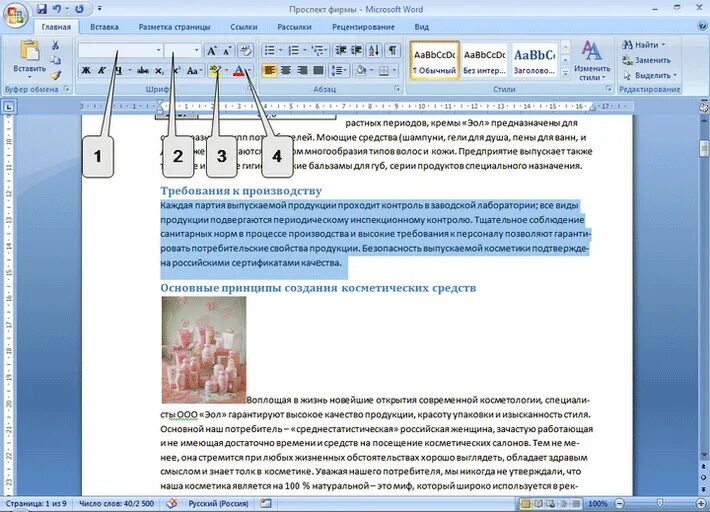Image resolution: width=710 pixels, height=512 pixels.
Task: Click the spelling check status icon
Action: click(172, 503)
